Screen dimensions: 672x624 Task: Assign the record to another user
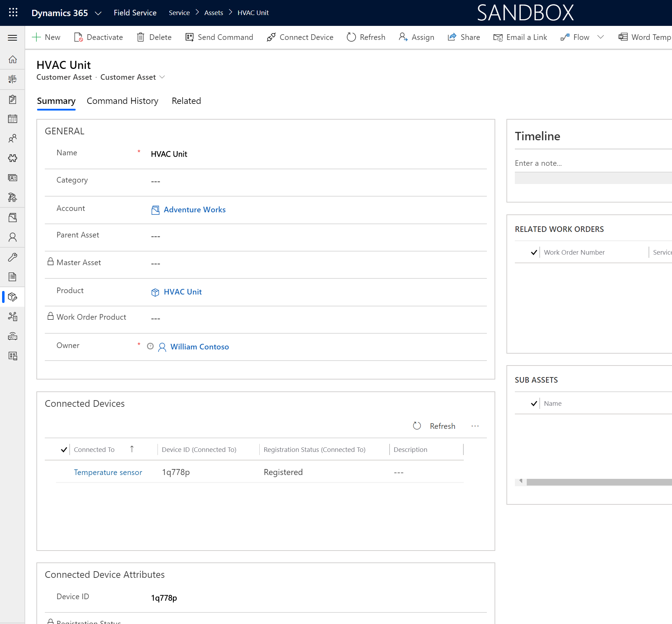coord(416,37)
